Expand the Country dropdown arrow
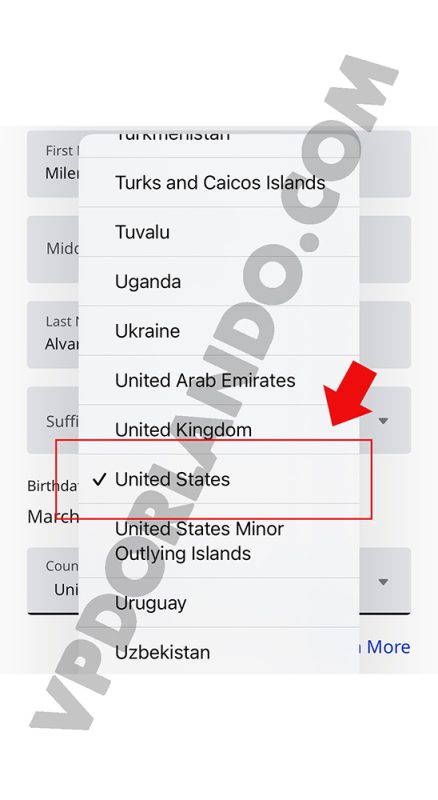The width and height of the screenshot is (438, 800). click(x=383, y=582)
